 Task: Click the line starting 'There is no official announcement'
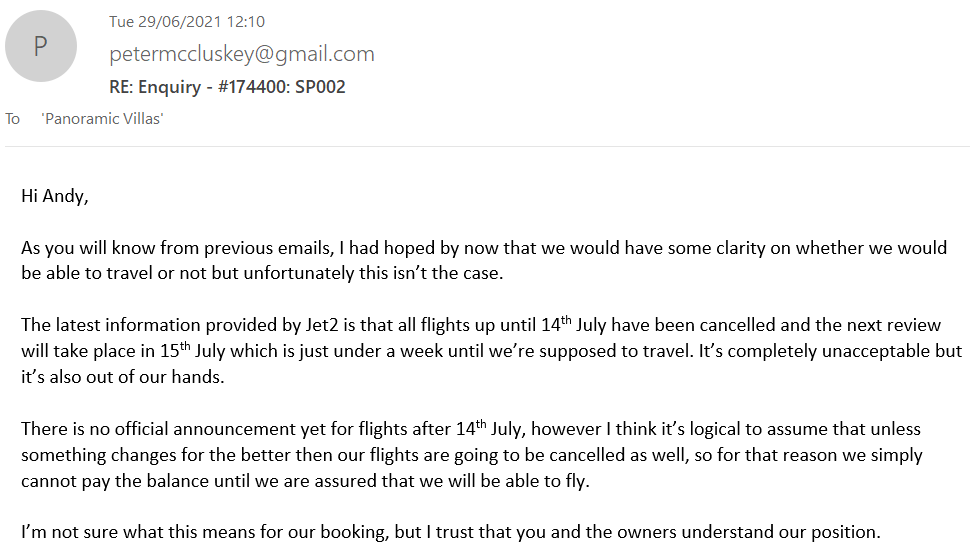471,429
